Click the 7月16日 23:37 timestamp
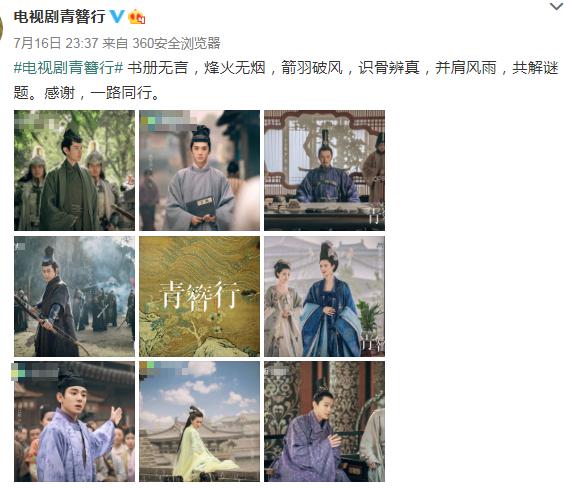The image size is (564, 489). click(56, 43)
